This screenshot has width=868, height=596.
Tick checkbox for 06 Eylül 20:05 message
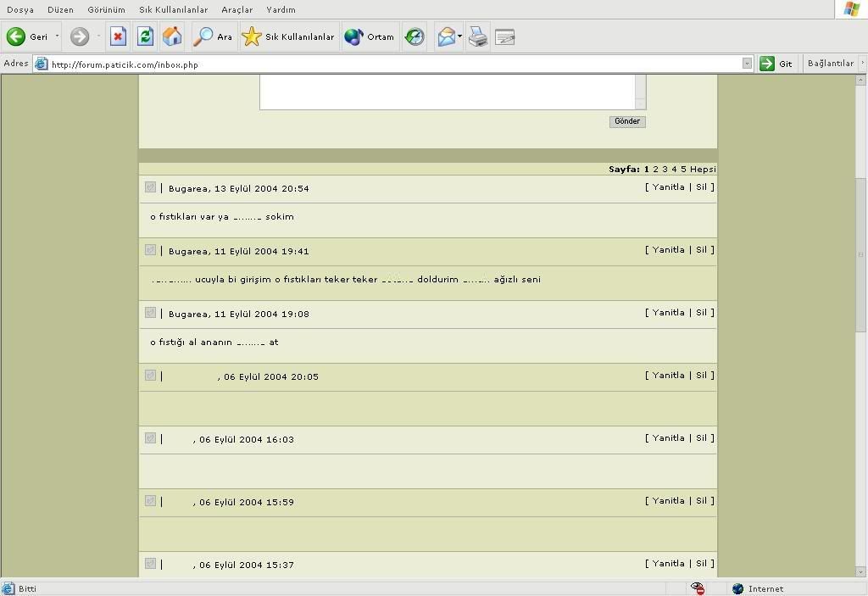(151, 375)
